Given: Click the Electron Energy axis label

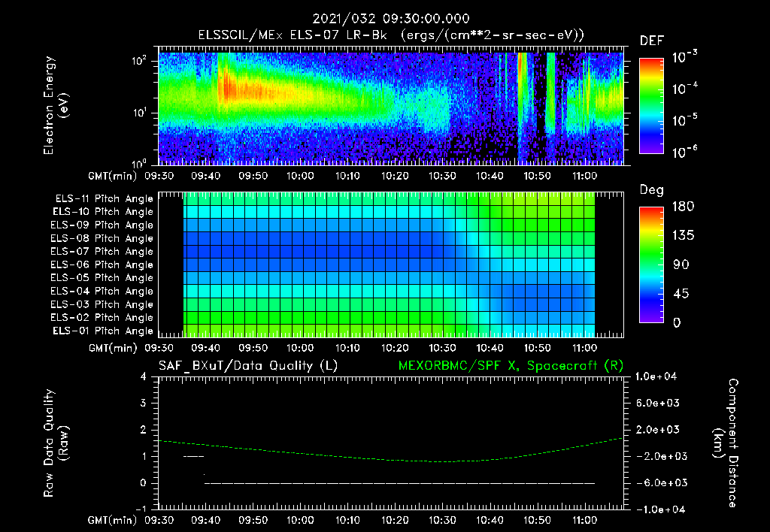Looking at the screenshot, I should coord(56,105).
